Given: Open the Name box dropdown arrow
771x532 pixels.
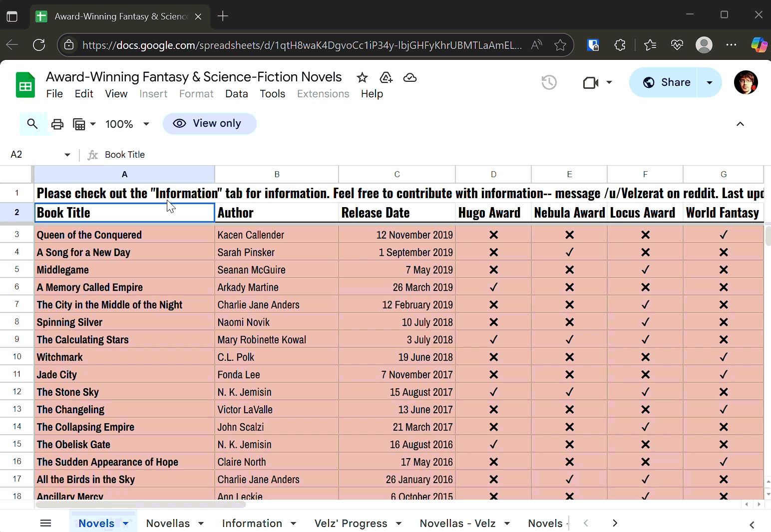Looking at the screenshot, I should (x=67, y=155).
